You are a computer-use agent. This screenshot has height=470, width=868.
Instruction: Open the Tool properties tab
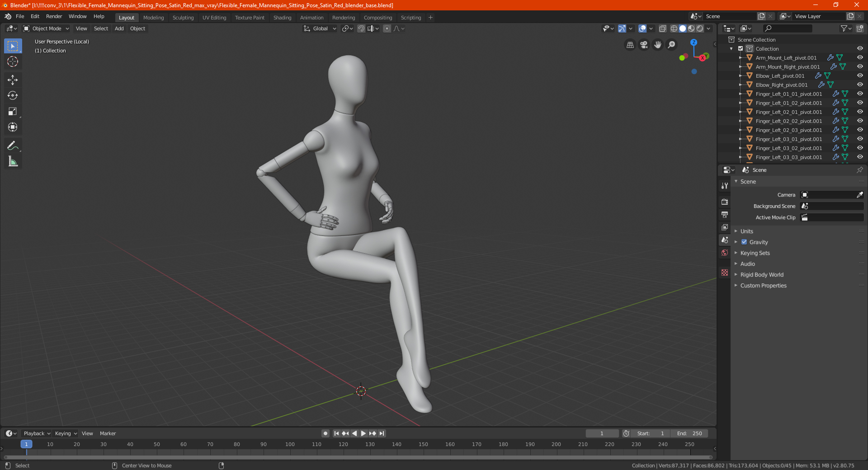725,186
